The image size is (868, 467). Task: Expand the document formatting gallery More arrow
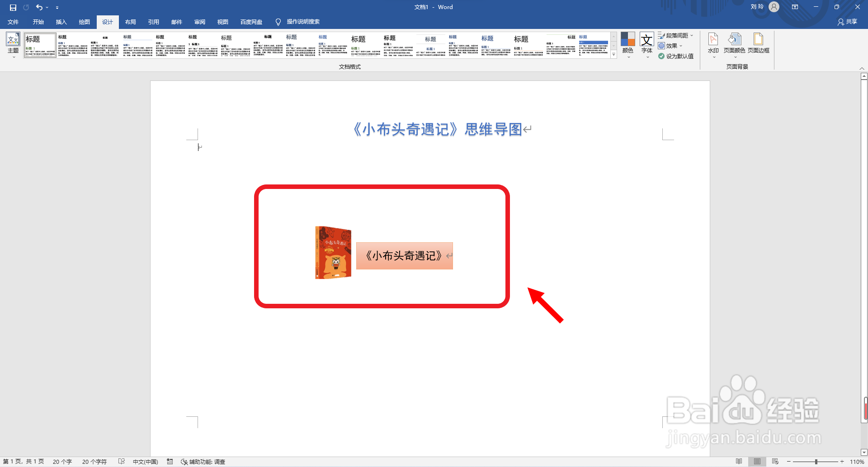click(613, 55)
